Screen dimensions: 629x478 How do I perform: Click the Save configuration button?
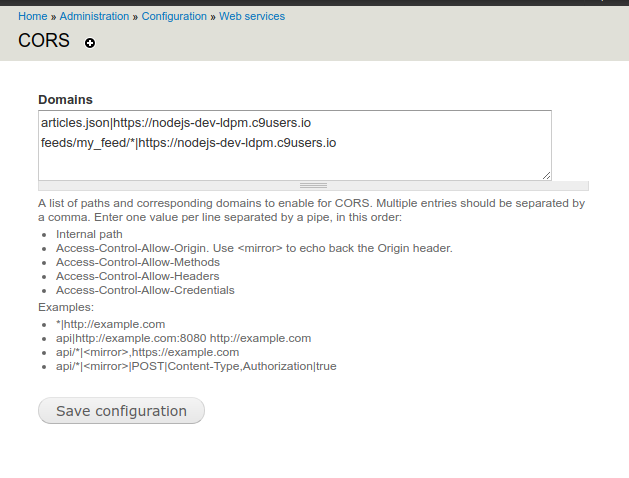coord(121,411)
